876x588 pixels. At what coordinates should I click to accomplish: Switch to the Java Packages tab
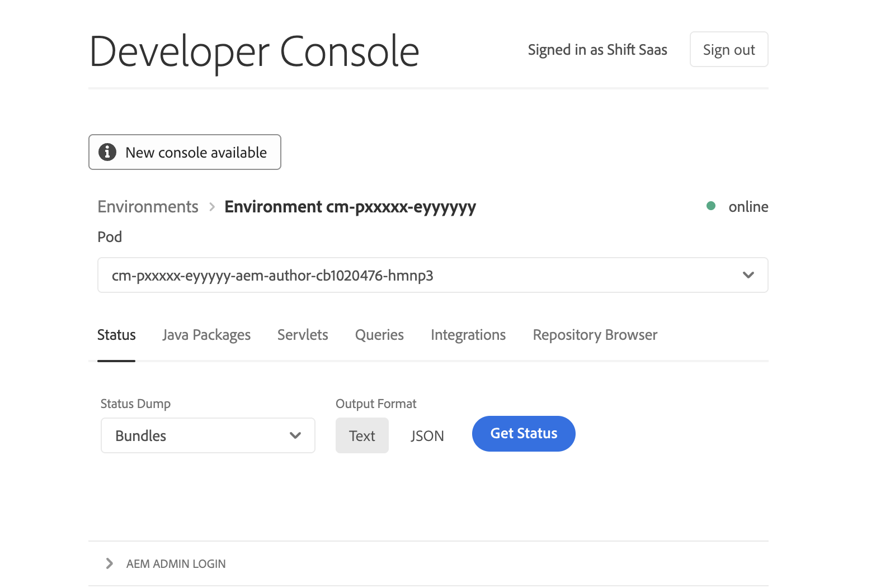tap(206, 335)
